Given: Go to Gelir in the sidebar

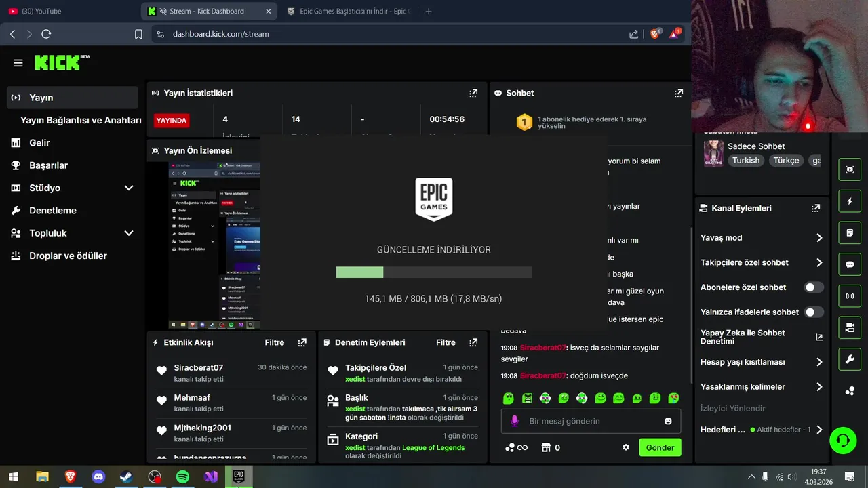Looking at the screenshot, I should pyautogui.click(x=39, y=143).
